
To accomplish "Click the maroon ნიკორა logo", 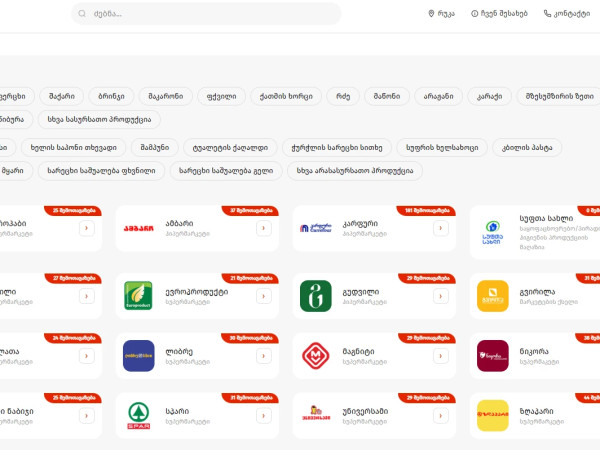I will [x=492, y=355].
